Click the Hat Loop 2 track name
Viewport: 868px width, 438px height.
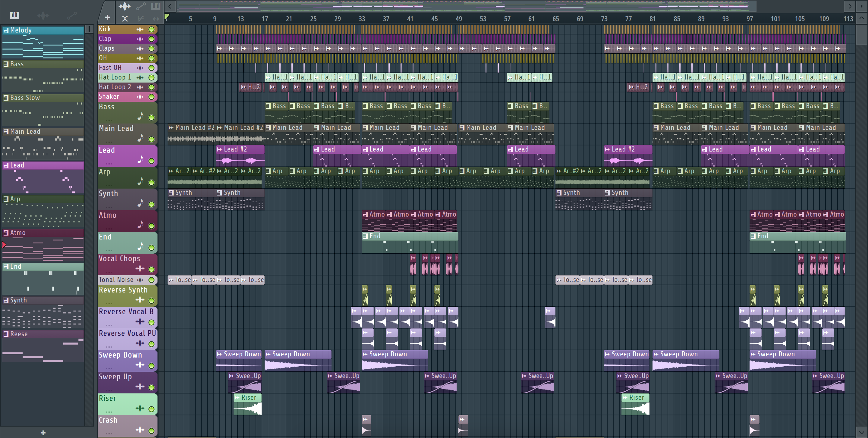coord(115,87)
